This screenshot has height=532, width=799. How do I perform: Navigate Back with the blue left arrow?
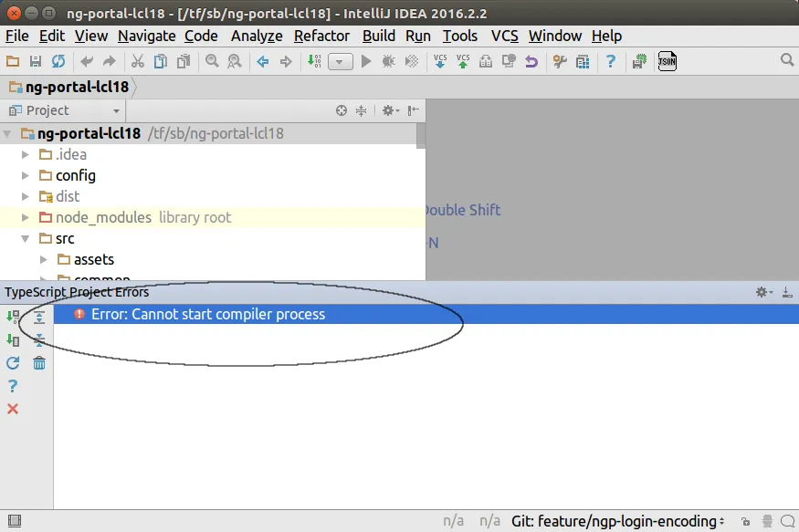click(x=263, y=62)
